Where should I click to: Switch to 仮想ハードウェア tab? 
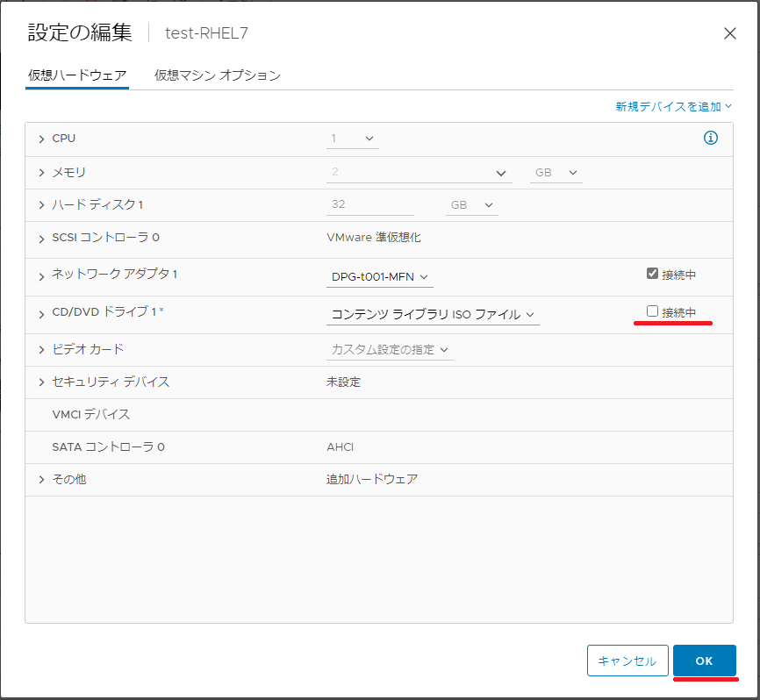[x=77, y=75]
